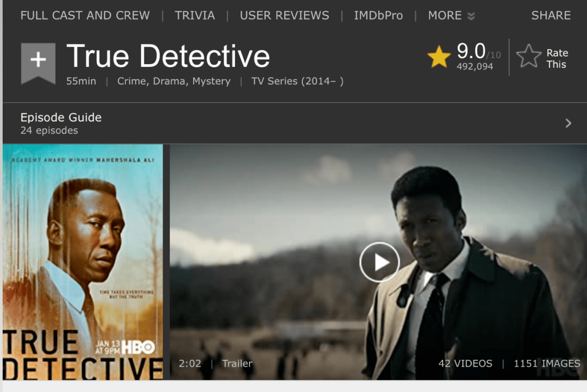Image resolution: width=587 pixels, height=392 pixels.
Task: Open Episode Guide via right chevron arrow
Action: [x=569, y=123]
